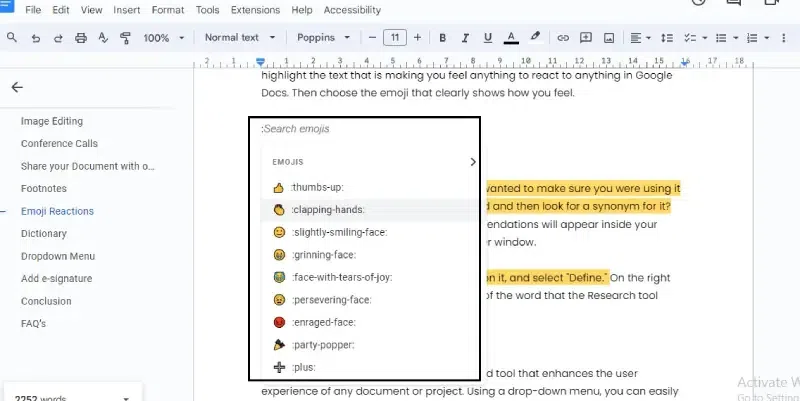
Task: Insert a numbered list
Action: click(x=752, y=38)
